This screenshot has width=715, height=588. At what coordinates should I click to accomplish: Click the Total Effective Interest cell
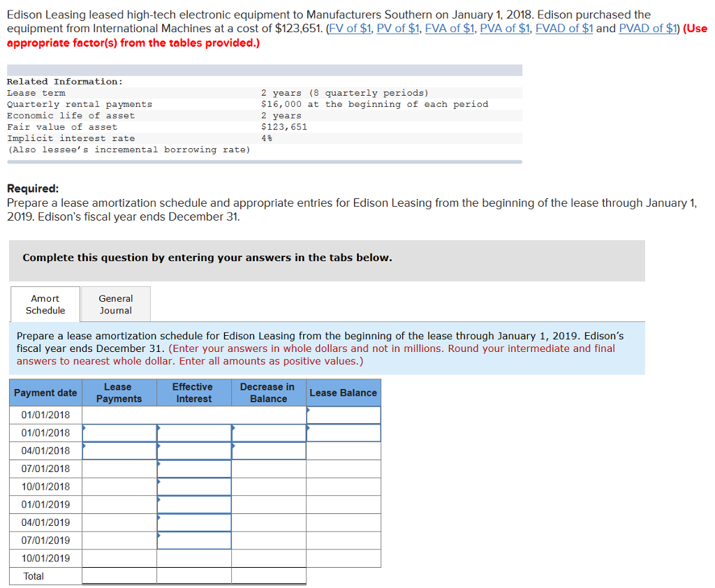(194, 576)
